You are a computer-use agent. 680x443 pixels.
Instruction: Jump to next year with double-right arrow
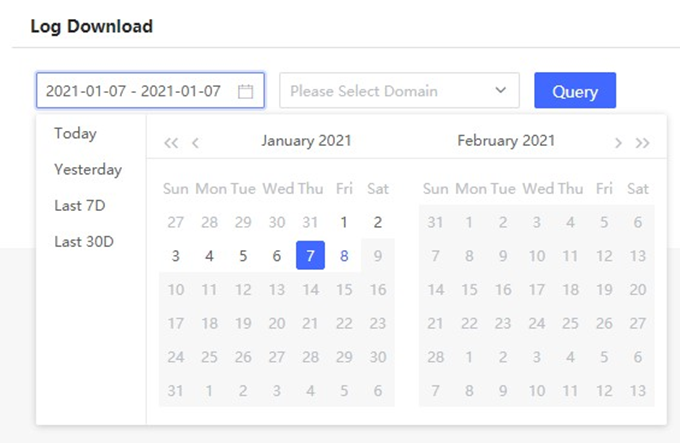point(643,143)
